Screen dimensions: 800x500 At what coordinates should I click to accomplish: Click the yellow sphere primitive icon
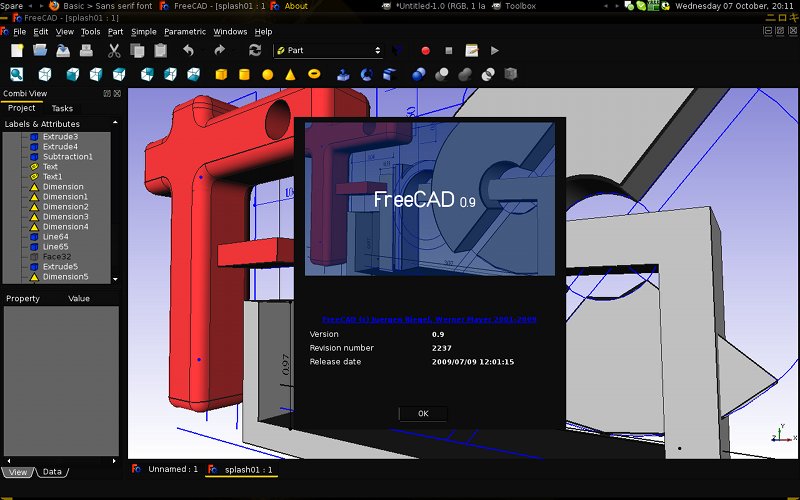coord(267,74)
